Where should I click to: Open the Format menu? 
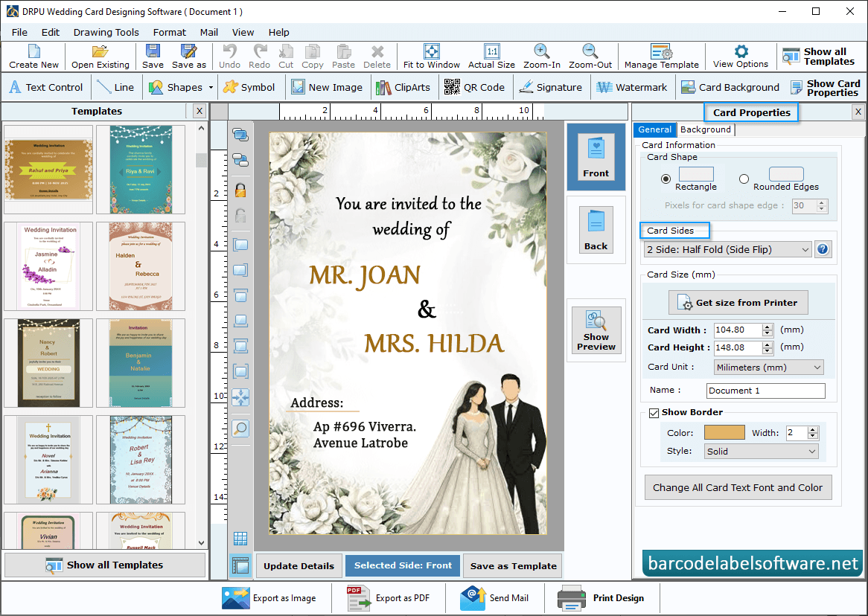pyautogui.click(x=170, y=32)
